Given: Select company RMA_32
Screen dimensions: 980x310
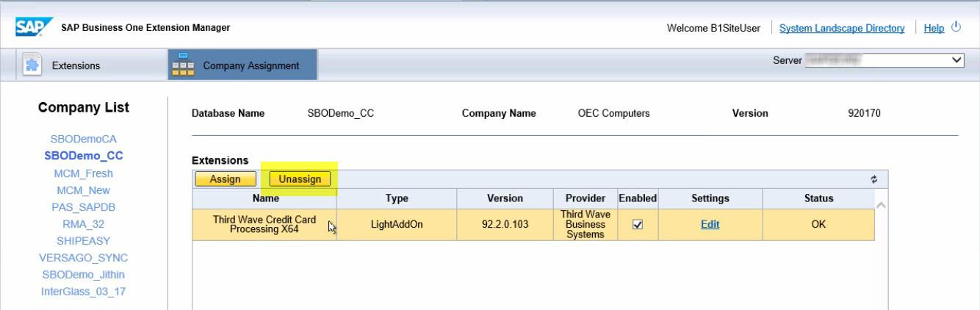Looking at the screenshot, I should (x=83, y=224).
